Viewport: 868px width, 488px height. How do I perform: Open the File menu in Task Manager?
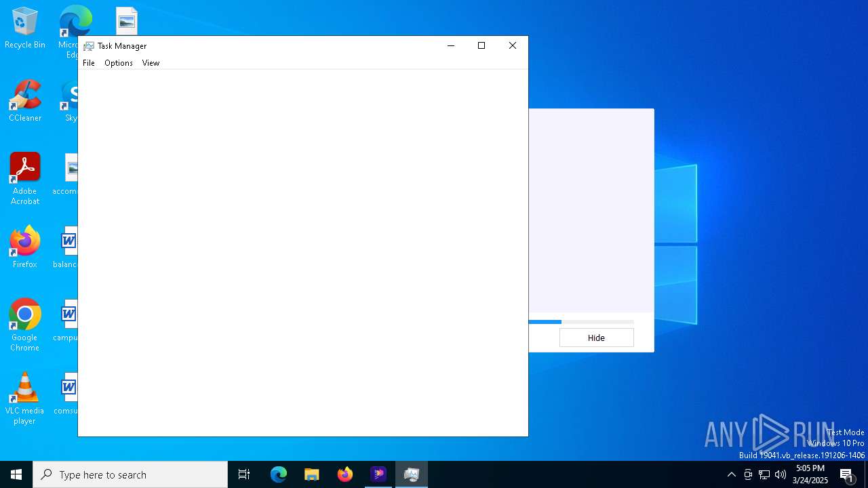pyautogui.click(x=88, y=63)
